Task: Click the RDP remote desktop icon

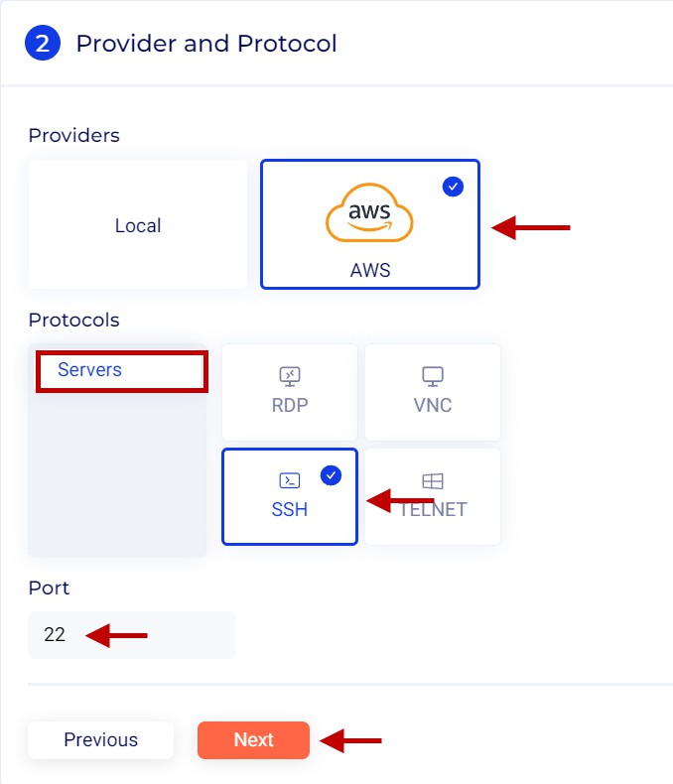Action: tap(290, 376)
